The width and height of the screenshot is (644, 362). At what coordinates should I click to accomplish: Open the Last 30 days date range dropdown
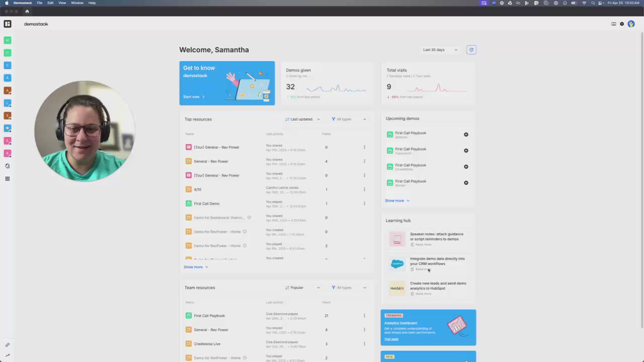[x=440, y=50]
